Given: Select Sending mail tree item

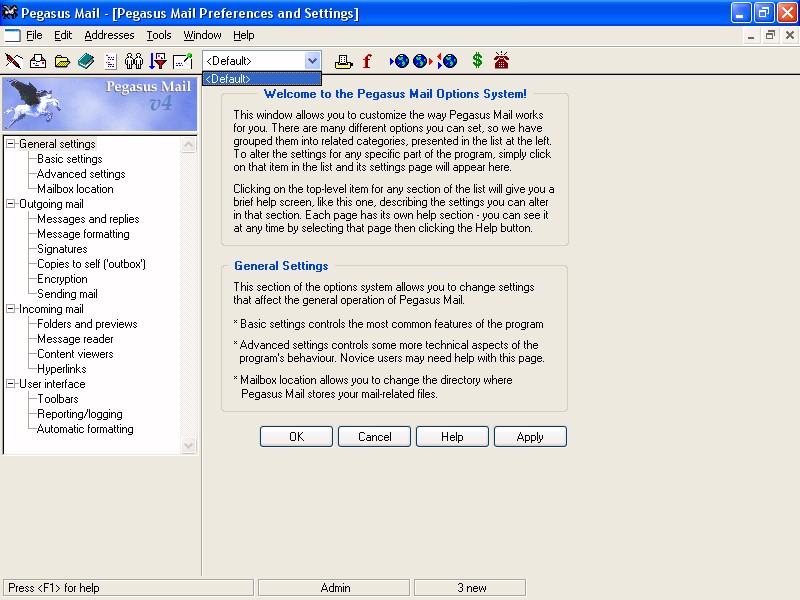Looking at the screenshot, I should pyautogui.click(x=67, y=294).
